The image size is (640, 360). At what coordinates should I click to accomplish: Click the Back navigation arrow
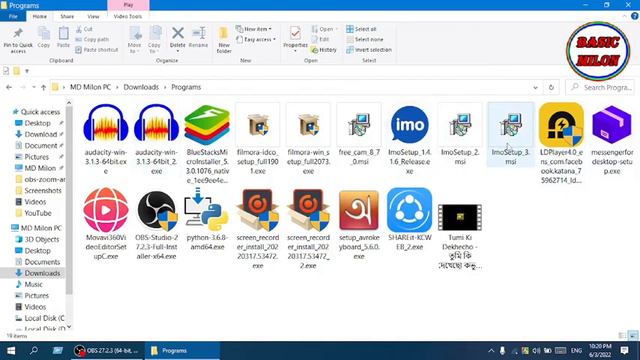(x=9, y=87)
